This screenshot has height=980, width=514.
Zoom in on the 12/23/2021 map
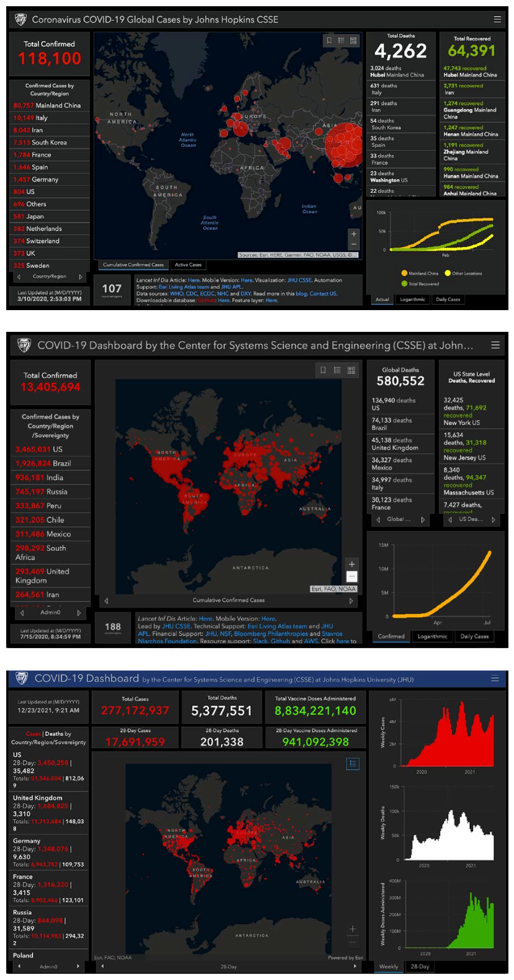coord(352,929)
